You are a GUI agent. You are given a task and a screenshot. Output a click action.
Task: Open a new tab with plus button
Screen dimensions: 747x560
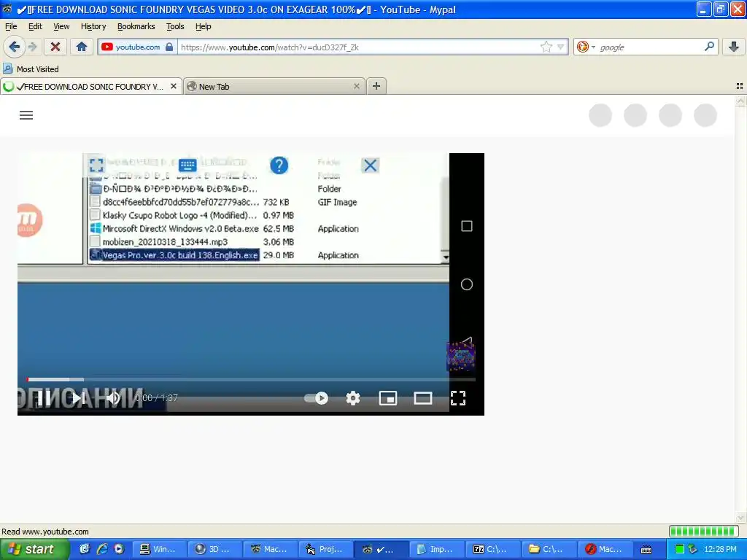(x=376, y=86)
